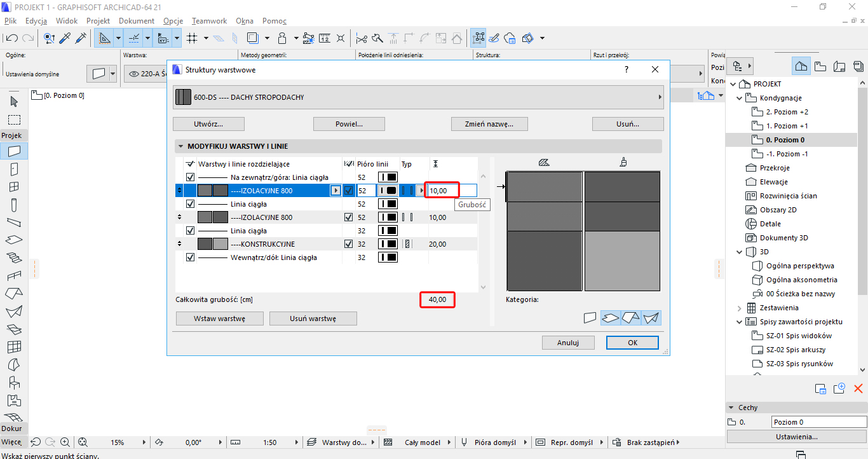Screen dimensions: 868x459
Task: Click the new viewpoint icon with plus sign
Action: (x=839, y=388)
